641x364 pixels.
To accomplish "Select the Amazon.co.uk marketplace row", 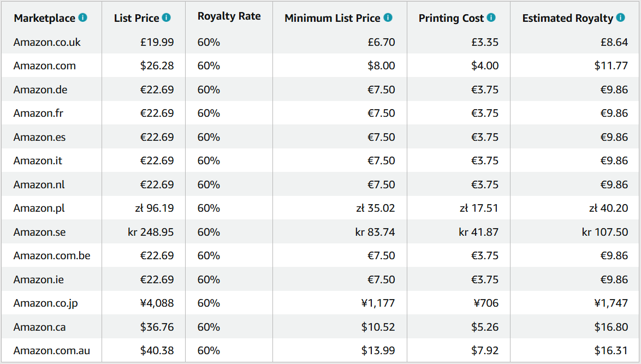I will coord(47,42).
